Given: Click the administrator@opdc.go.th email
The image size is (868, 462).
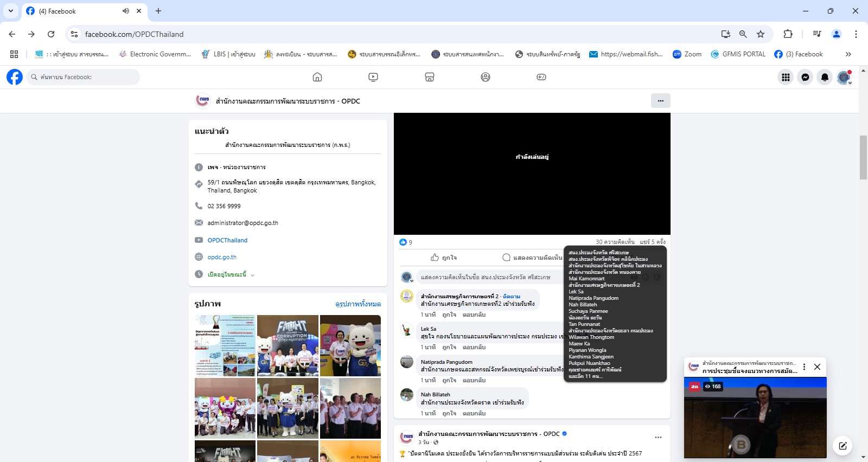Looking at the screenshot, I should pyautogui.click(x=242, y=223).
